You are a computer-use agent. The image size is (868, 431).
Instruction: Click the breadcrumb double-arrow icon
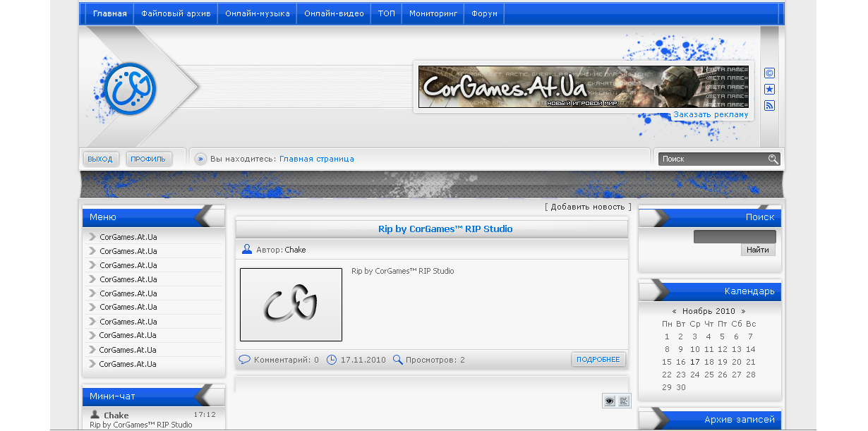point(200,159)
